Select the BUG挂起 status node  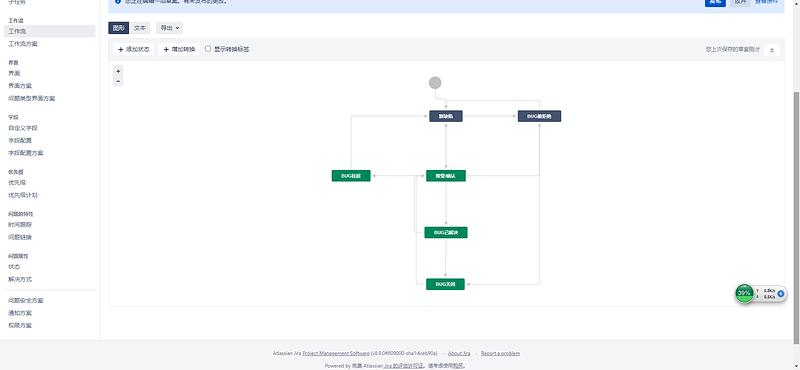[351, 176]
